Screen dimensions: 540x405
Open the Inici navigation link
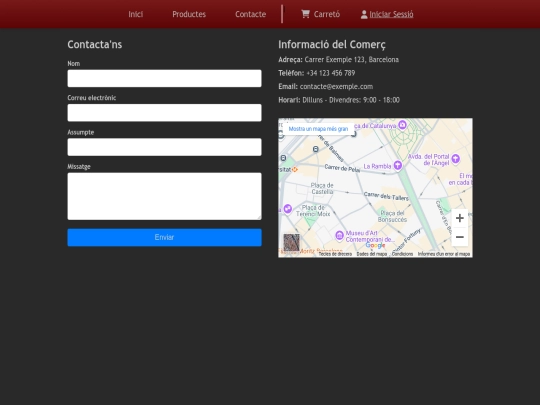coord(135,14)
